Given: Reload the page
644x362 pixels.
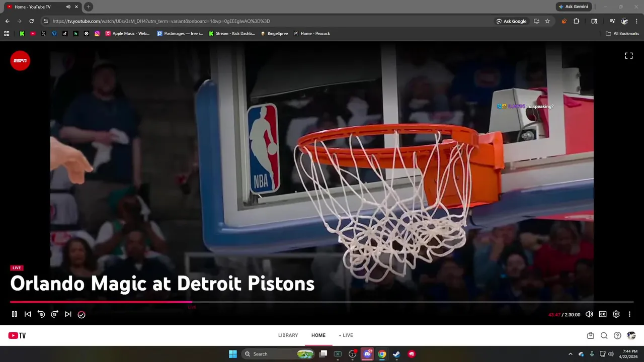Looking at the screenshot, I should coord(31,21).
